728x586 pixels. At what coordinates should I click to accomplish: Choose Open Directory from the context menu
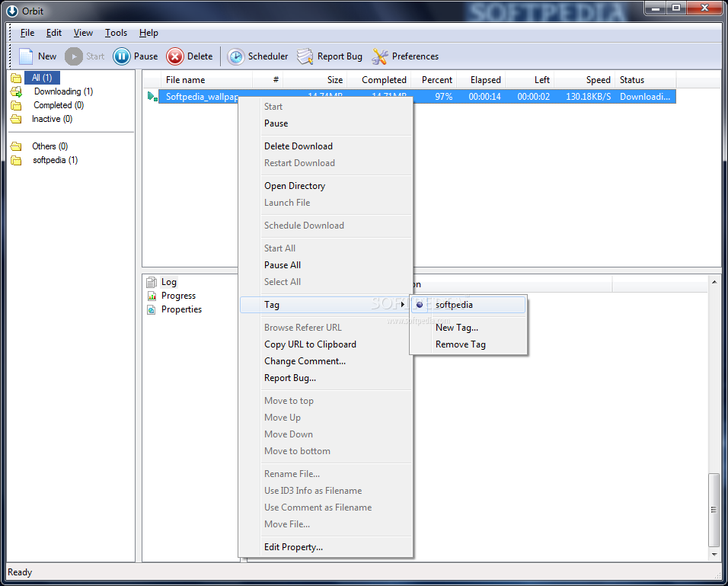point(295,185)
